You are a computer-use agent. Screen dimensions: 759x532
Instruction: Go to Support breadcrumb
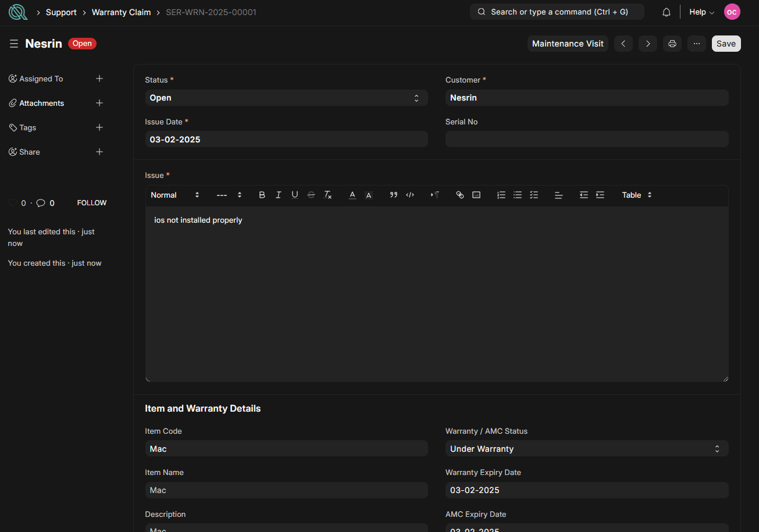coord(61,12)
